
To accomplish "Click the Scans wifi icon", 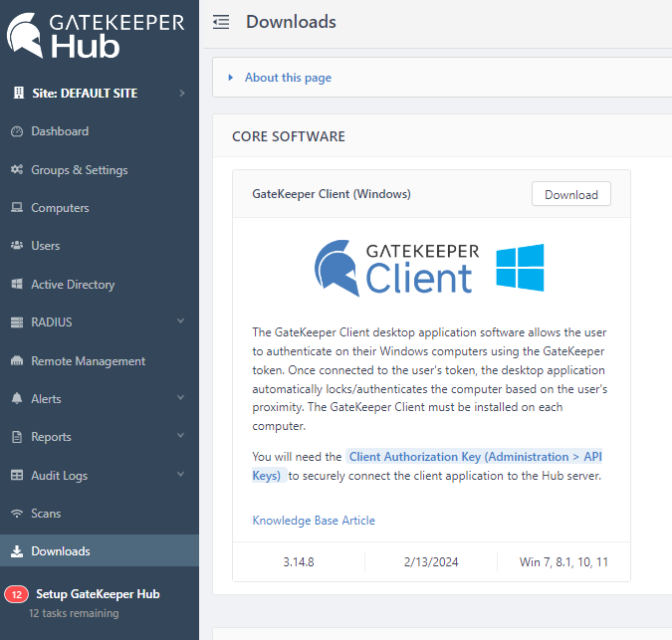I will [17, 514].
